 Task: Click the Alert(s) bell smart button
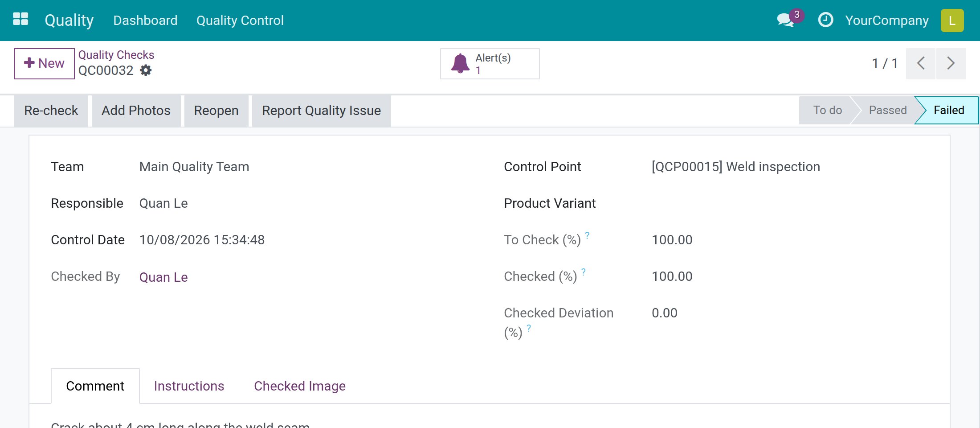point(490,64)
